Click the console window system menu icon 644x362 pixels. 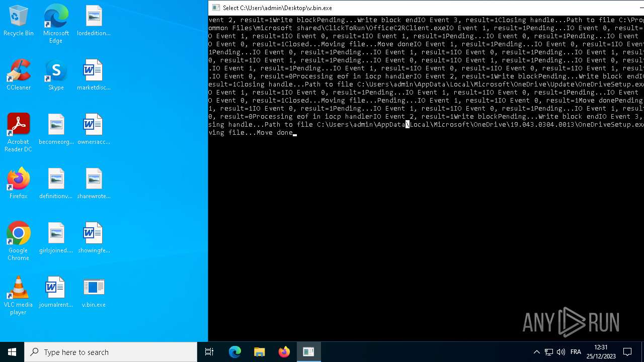coord(216,8)
